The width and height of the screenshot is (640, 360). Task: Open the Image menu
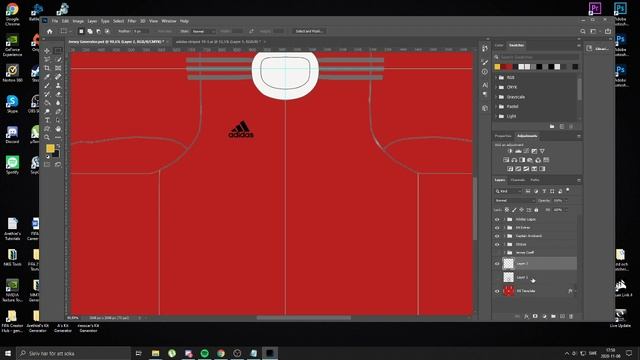pos(78,21)
